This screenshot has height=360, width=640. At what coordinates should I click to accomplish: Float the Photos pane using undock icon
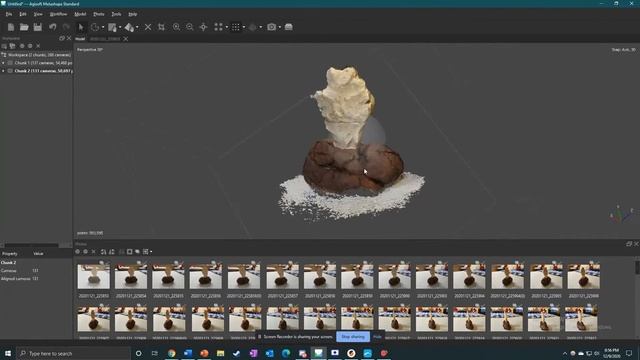click(629, 244)
